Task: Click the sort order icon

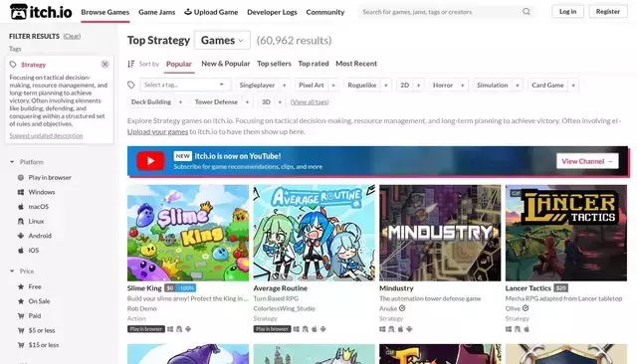Action: (130, 64)
